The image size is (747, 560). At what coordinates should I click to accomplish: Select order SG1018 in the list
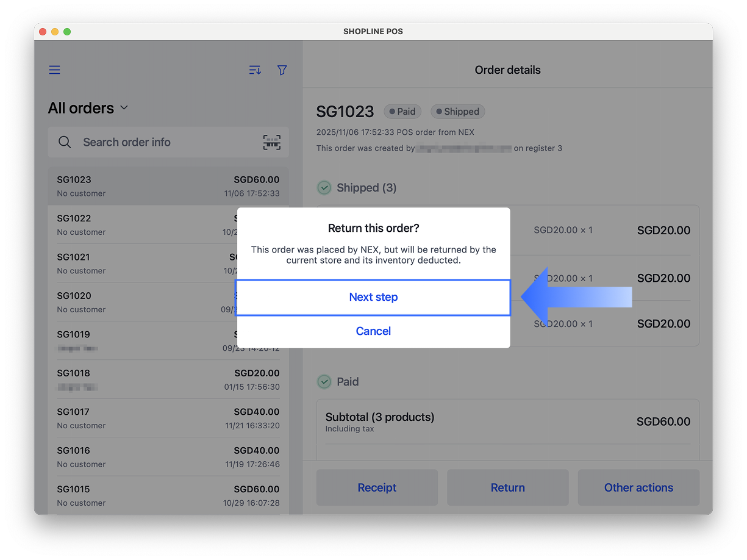168,379
